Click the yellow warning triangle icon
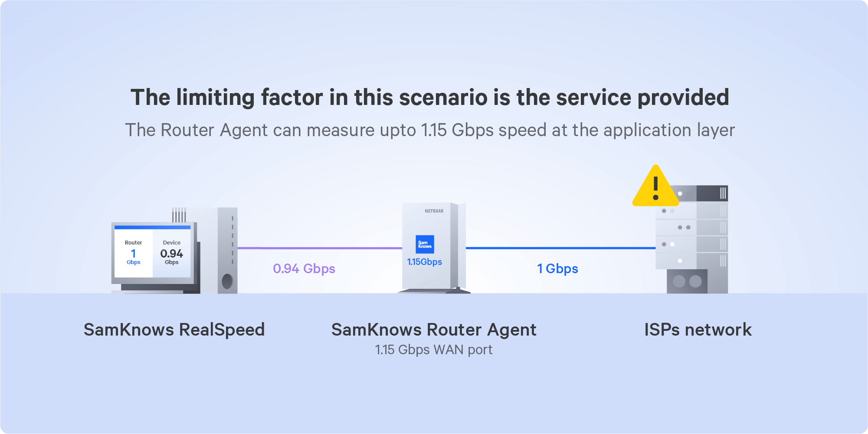Screen dimensions: 868x434 655,186
